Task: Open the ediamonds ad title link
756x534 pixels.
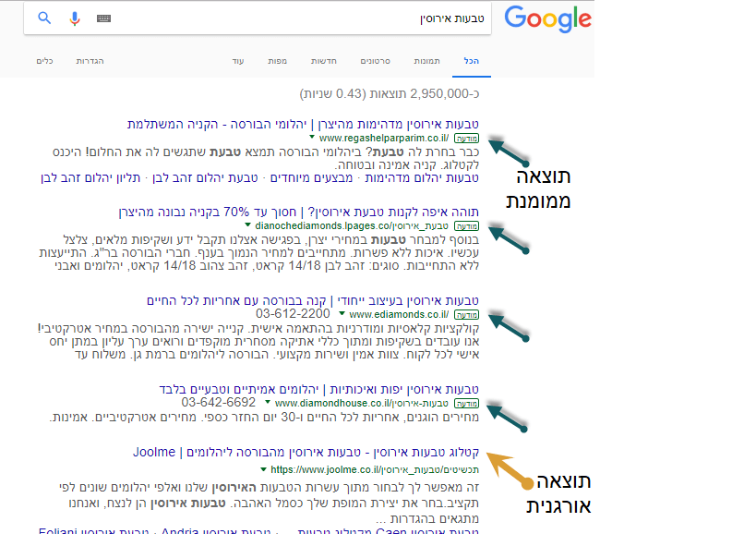Action: click(x=312, y=300)
